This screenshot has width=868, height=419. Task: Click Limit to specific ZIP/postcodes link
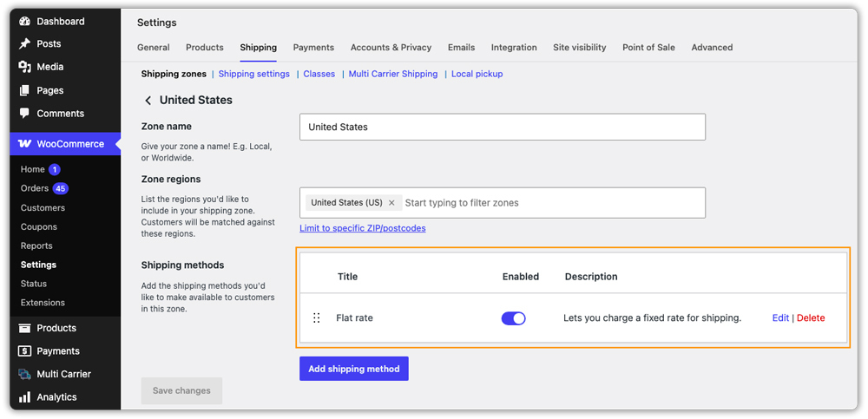point(363,228)
